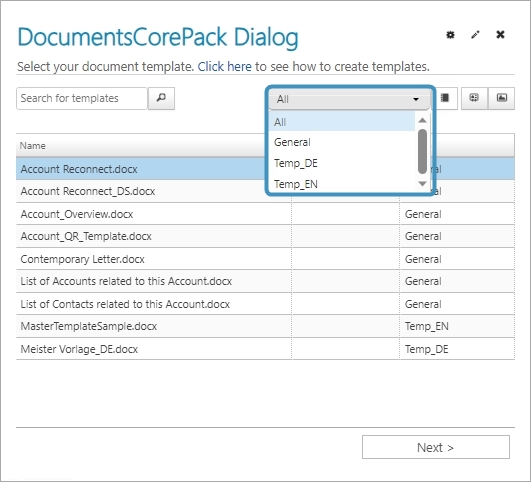Choose Temp_DE from the dropdown list
531x482 pixels.
coord(342,163)
